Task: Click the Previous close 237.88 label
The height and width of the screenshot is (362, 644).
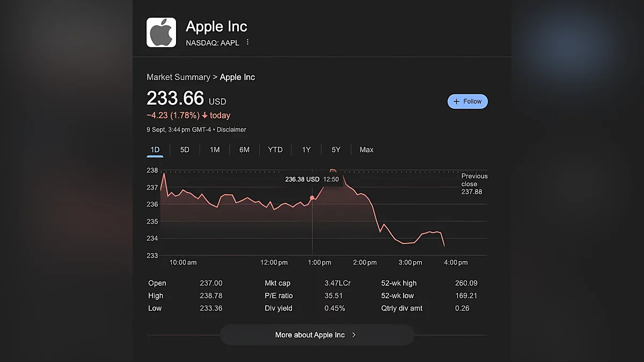Action: coord(474,184)
